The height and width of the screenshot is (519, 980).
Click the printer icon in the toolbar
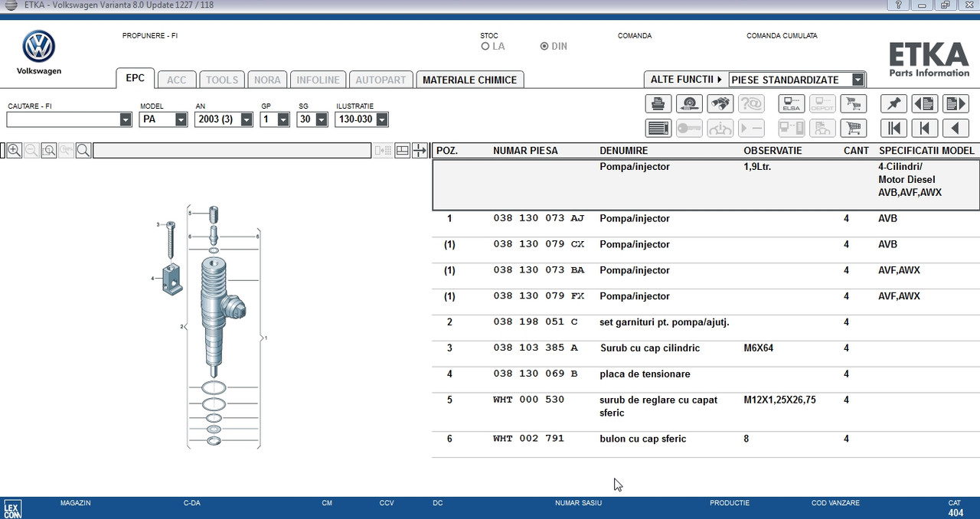(658, 104)
